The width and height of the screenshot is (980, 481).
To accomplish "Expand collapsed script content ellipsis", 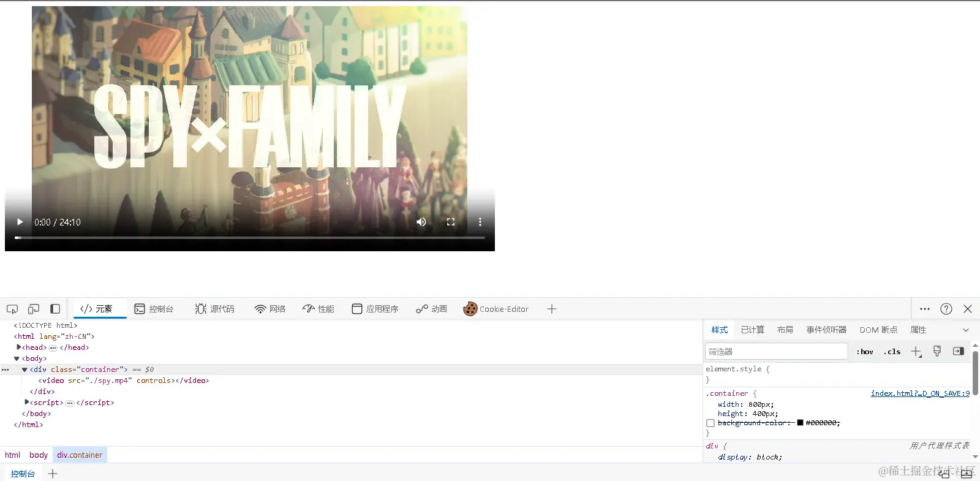I will [70, 403].
